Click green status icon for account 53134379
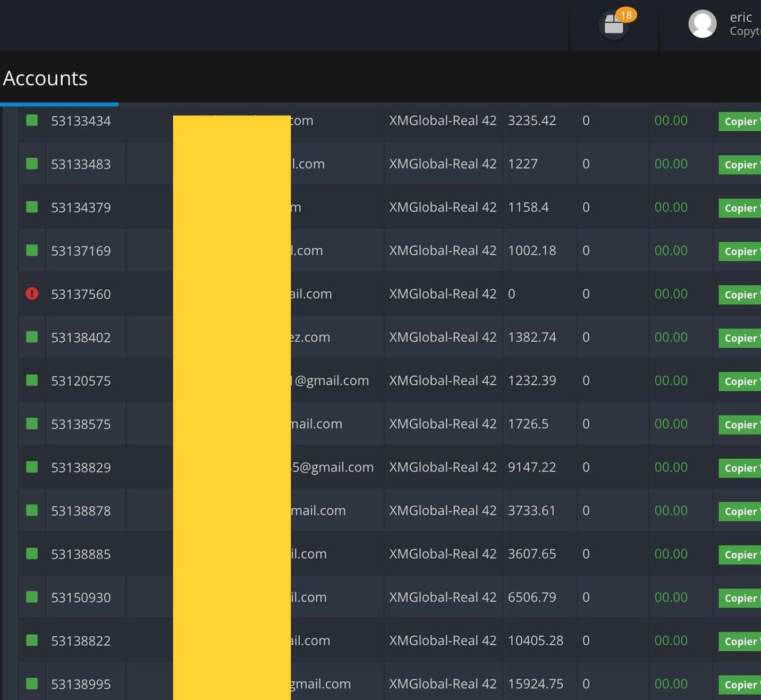 32,207
